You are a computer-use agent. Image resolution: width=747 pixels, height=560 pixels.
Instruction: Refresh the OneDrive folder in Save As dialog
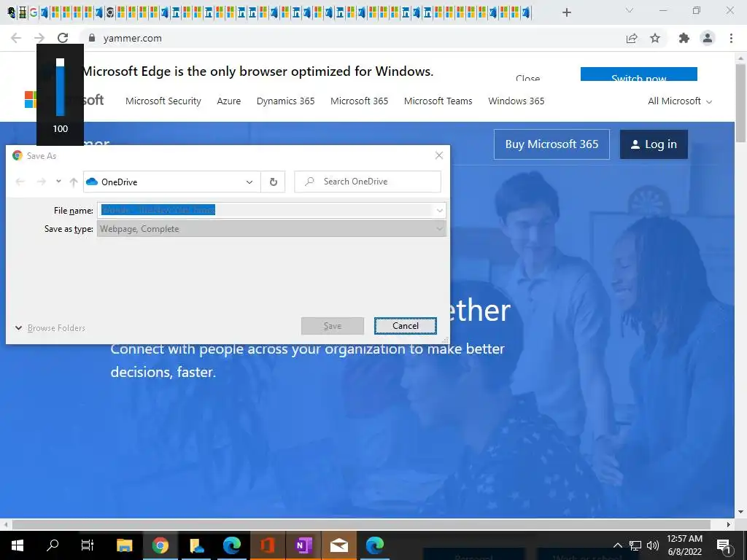tap(274, 182)
